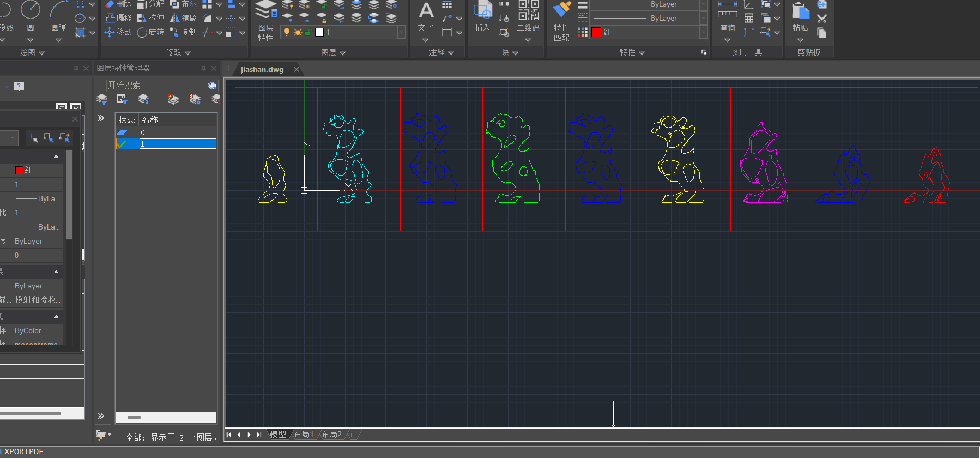This screenshot has height=458, width=980.
Task: Switch to the jiashan.dwg document tab
Action: click(x=262, y=69)
